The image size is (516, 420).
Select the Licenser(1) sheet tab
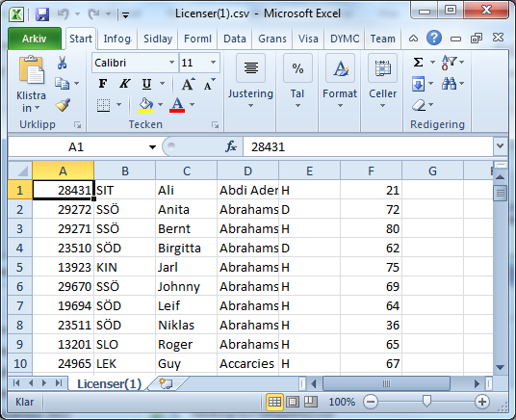109,383
